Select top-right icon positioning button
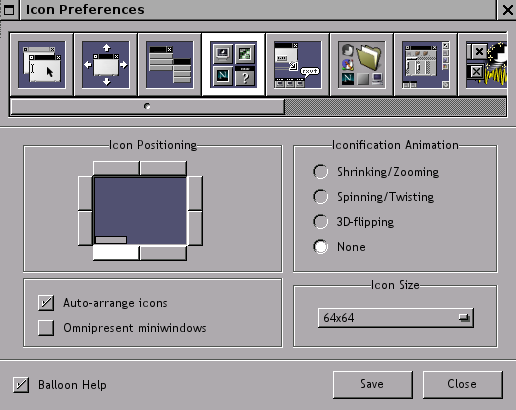 click(x=163, y=168)
